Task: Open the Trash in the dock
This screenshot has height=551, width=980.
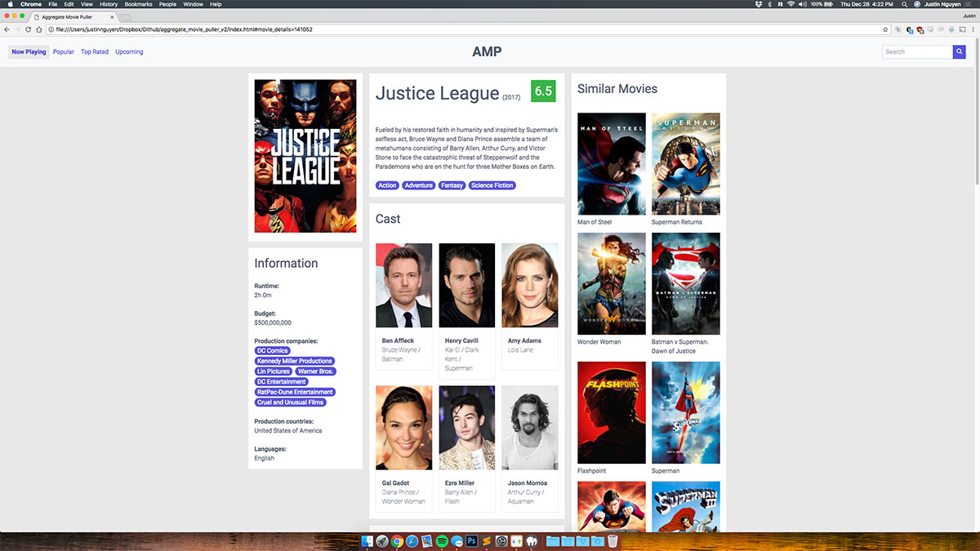Action: pos(612,540)
